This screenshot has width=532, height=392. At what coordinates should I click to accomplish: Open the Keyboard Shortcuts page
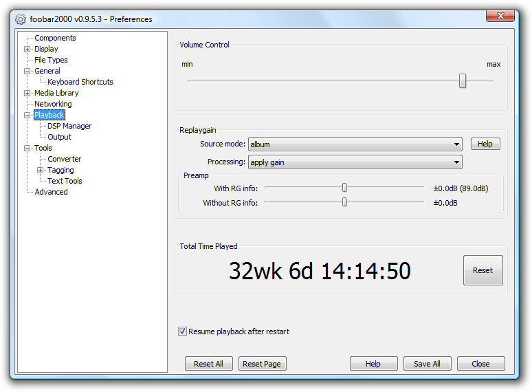(80, 82)
